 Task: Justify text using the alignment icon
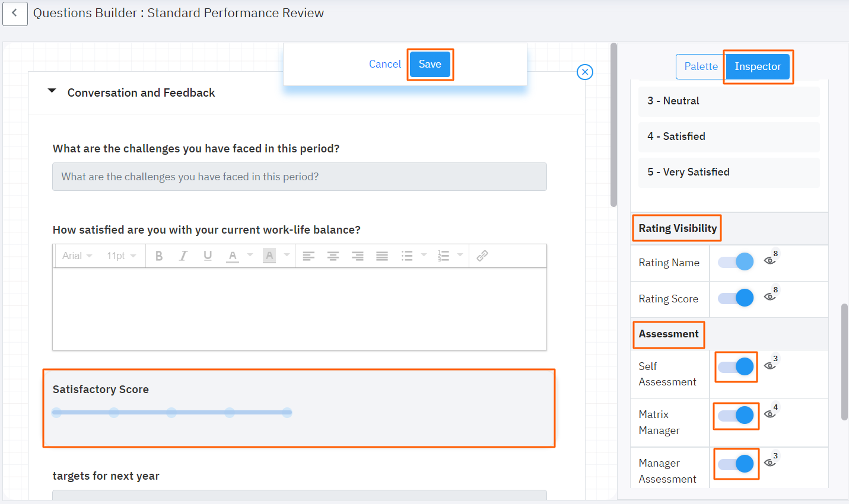(x=382, y=256)
